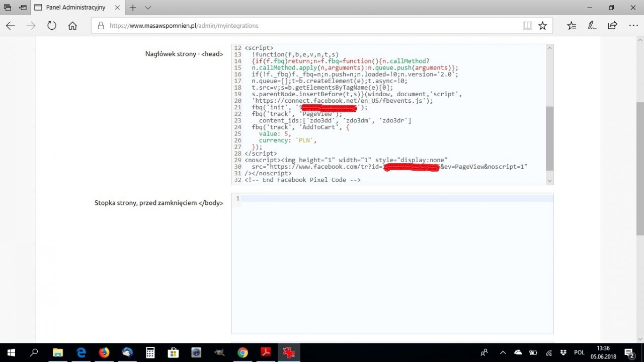Click the "currency: 'PLN'" code line

click(288, 140)
